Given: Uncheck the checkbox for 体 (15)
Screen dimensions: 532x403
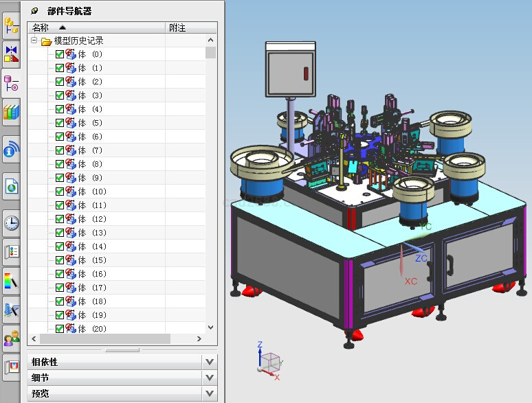Looking at the screenshot, I should pyautogui.click(x=60, y=260).
